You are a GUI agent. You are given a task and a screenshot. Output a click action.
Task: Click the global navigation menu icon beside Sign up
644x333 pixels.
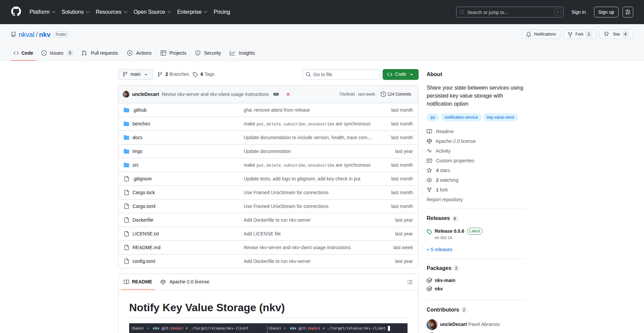(x=628, y=12)
